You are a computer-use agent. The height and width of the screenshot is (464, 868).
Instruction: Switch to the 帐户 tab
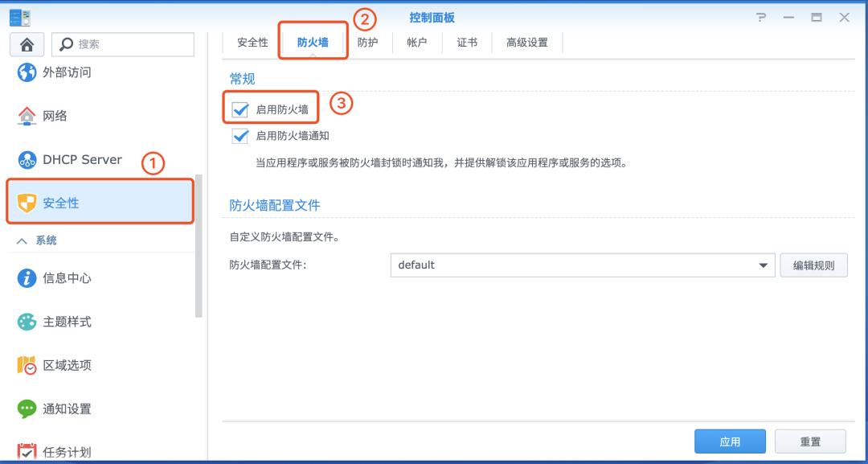(x=416, y=43)
